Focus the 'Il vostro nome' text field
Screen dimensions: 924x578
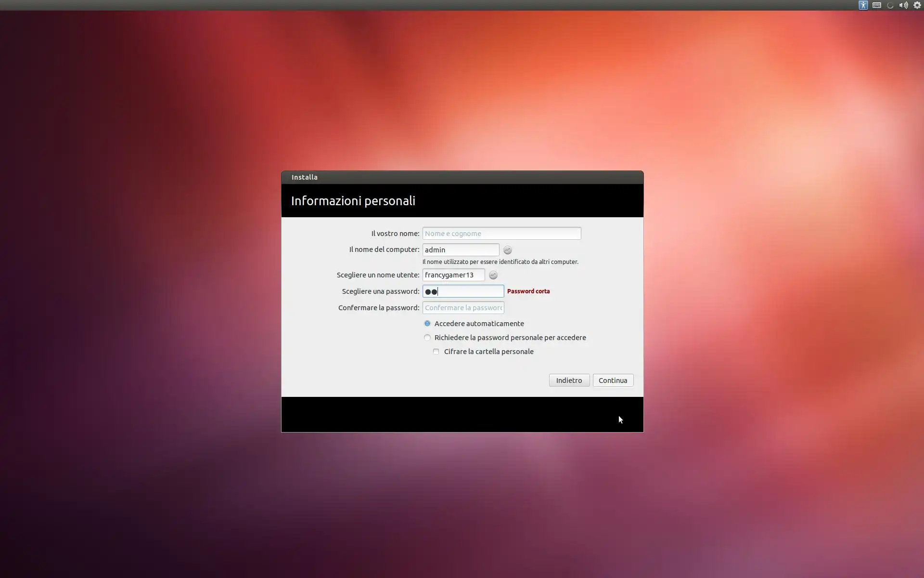tap(501, 234)
